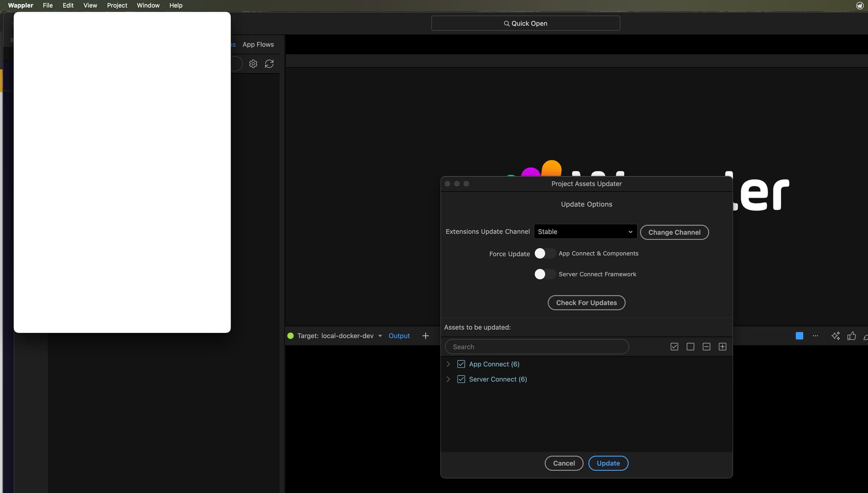Click the Check For Updates button
This screenshot has width=868, height=493.
coord(586,303)
